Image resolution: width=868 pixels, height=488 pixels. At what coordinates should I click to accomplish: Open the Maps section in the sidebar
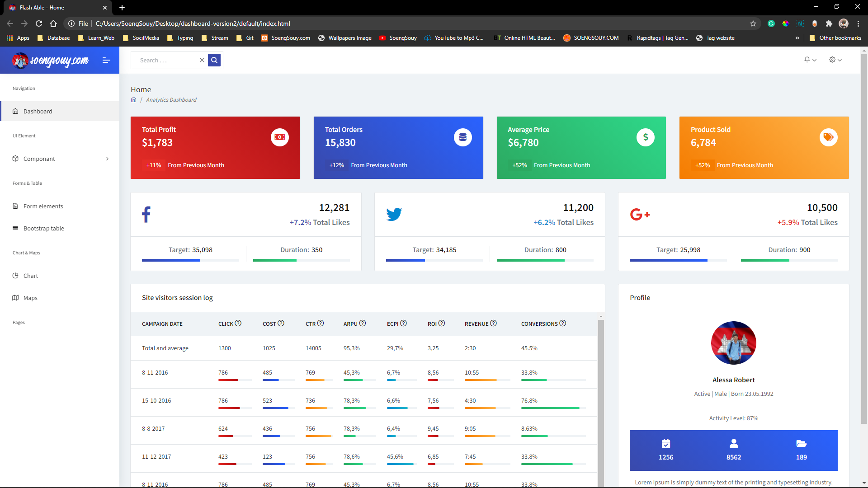(x=30, y=298)
